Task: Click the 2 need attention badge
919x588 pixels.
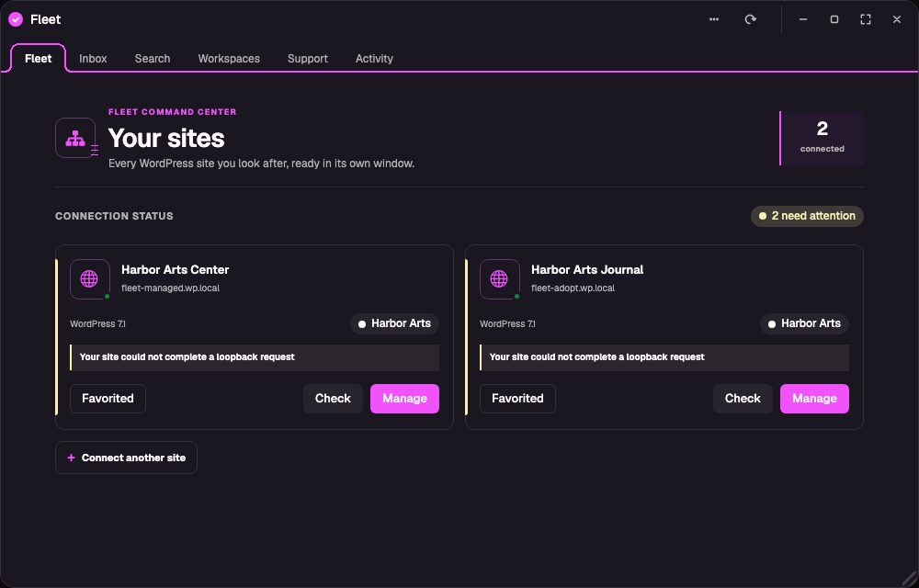Action: (x=807, y=216)
